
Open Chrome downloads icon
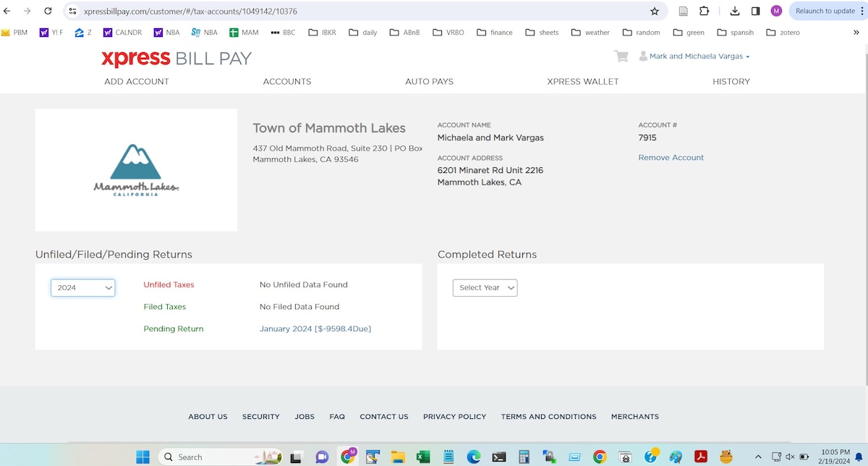tap(735, 11)
